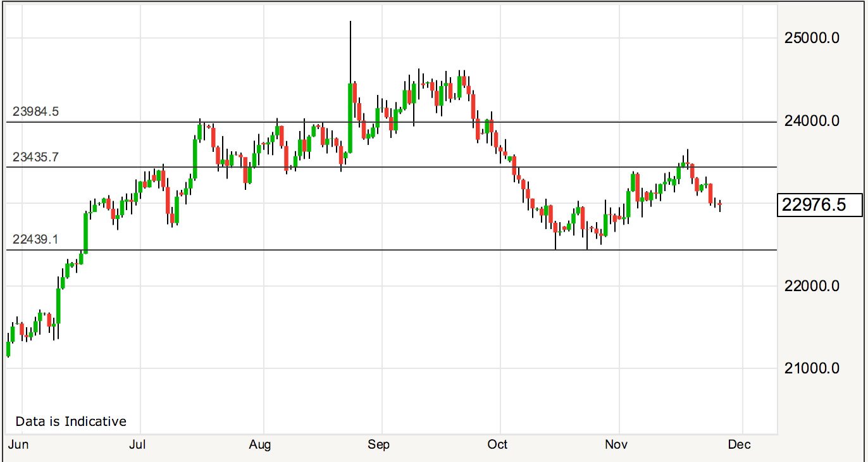Select the Jul marker on time axis
Screen dimensions: 868x462
point(137,445)
